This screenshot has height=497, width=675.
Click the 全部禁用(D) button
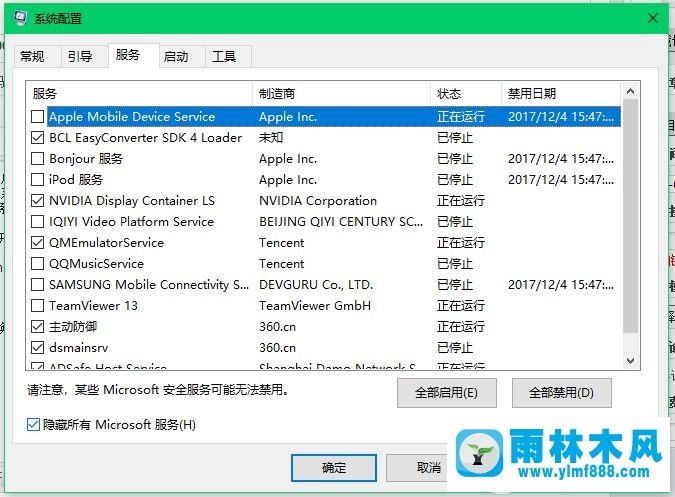[561, 393]
